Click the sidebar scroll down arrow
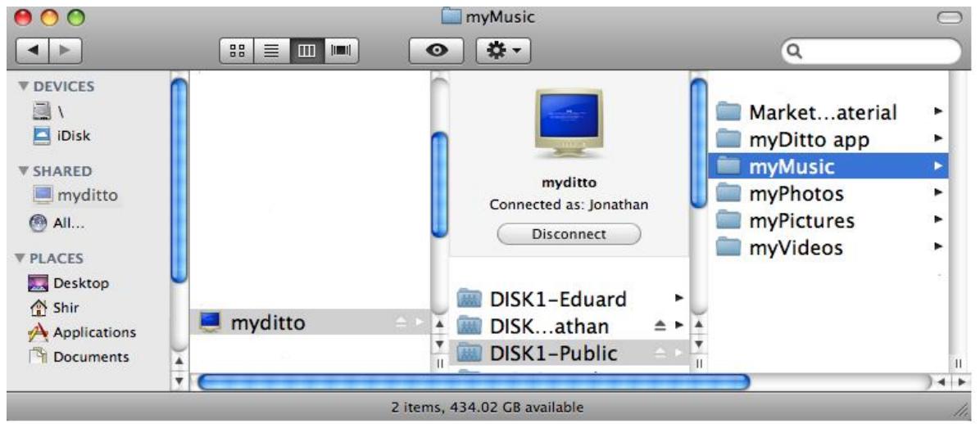 click(x=179, y=380)
